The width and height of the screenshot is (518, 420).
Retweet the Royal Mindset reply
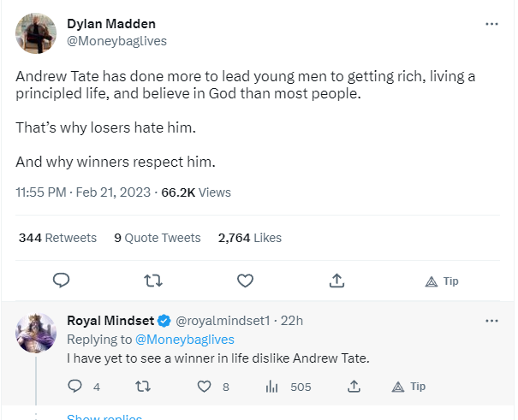pyautogui.click(x=143, y=386)
